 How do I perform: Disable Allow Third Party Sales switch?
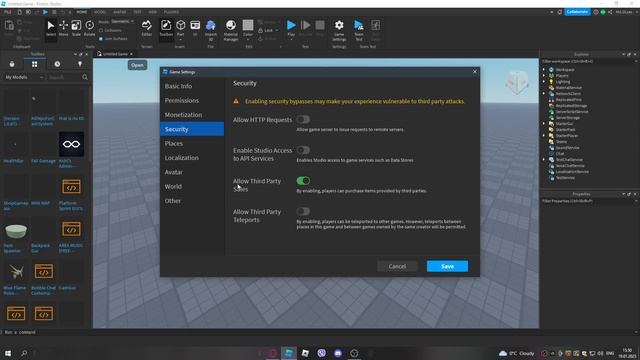coord(303,181)
